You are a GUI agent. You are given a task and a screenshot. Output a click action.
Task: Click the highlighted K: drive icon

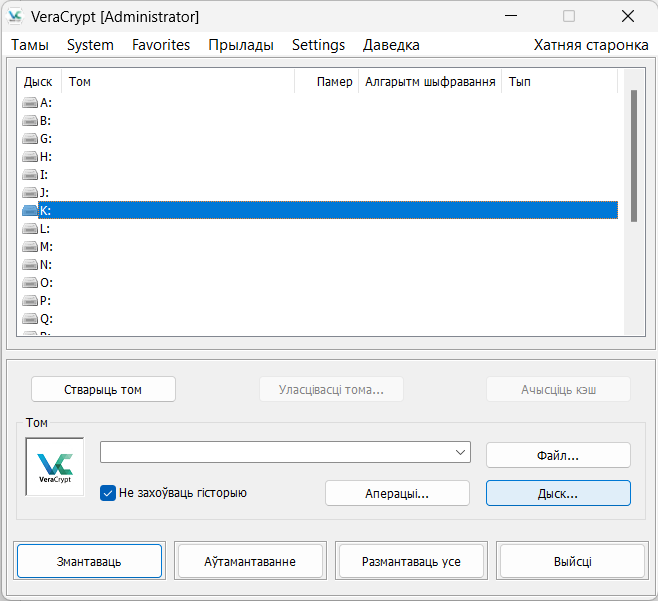[30, 210]
